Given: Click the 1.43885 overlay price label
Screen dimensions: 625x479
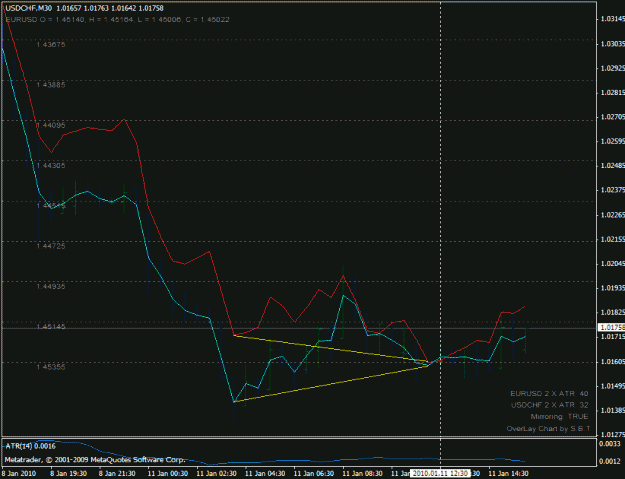Looking at the screenshot, I should click(51, 85).
